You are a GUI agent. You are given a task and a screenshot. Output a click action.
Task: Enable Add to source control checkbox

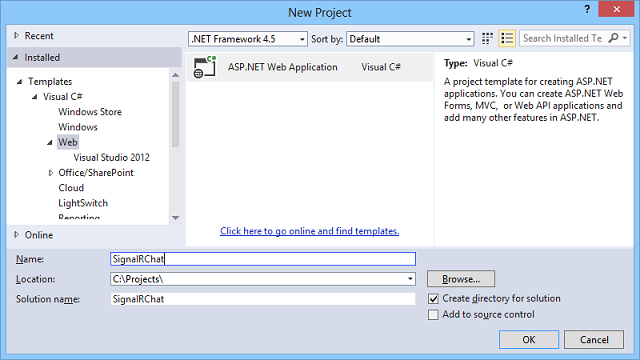pyautogui.click(x=433, y=315)
